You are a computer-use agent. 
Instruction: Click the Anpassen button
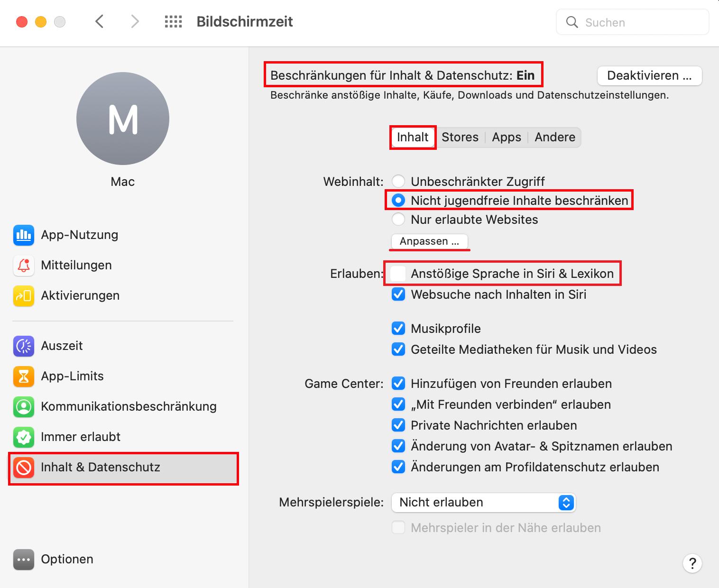click(x=429, y=241)
